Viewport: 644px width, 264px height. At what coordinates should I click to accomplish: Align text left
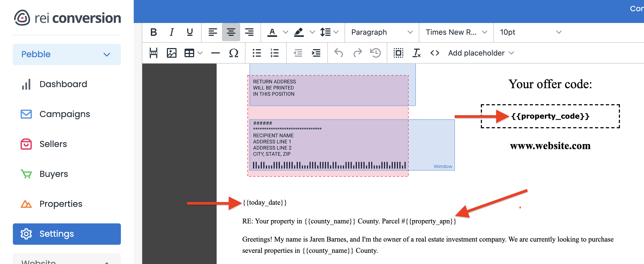click(213, 32)
